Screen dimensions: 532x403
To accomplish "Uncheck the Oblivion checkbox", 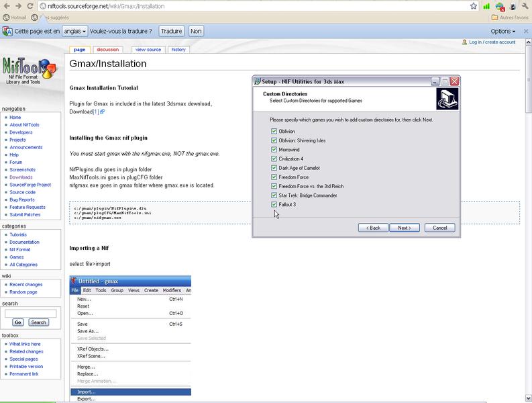I will [274, 131].
